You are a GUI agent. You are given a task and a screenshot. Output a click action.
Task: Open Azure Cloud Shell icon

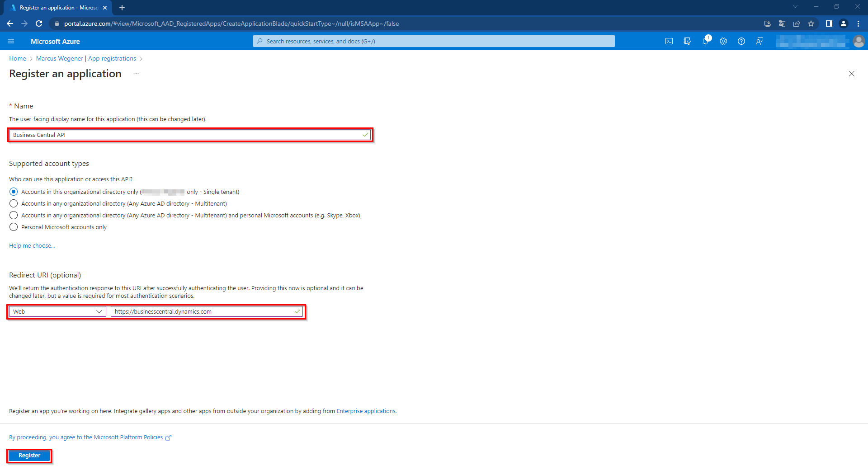click(669, 41)
